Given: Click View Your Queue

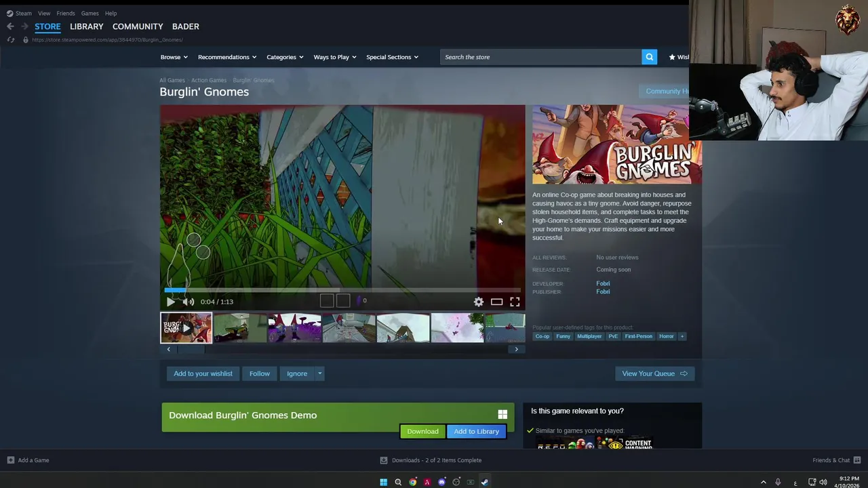Looking at the screenshot, I should pos(654,373).
